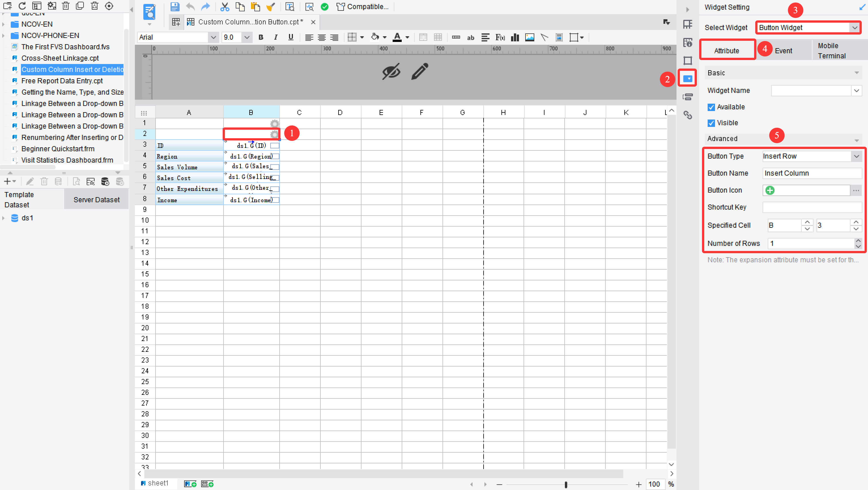Select the Server Dataset tab

96,199
